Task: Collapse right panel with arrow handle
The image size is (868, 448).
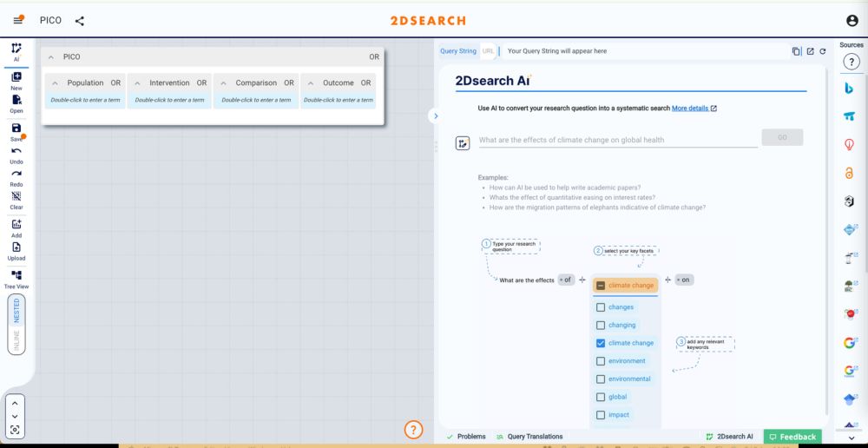Action: pyautogui.click(x=435, y=115)
